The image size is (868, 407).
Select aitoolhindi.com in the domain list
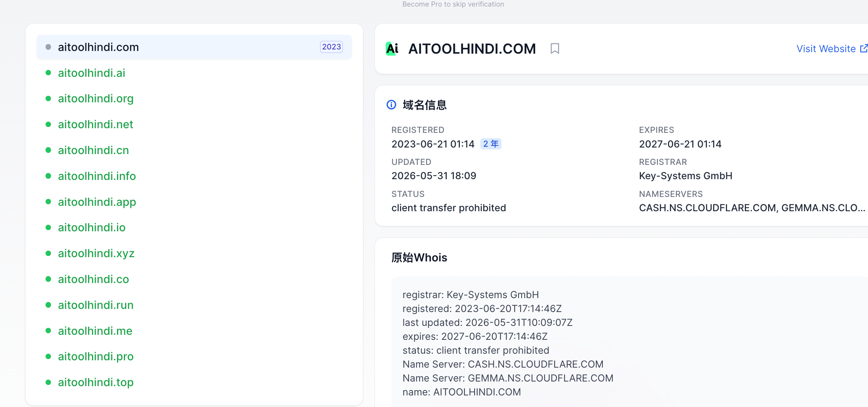[194, 47]
